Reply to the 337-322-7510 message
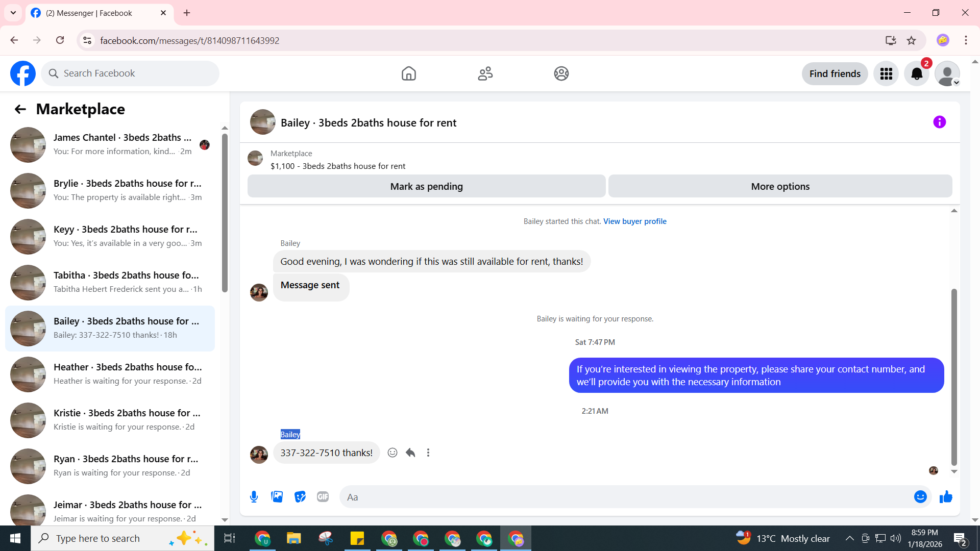This screenshot has height=551, width=980. [x=410, y=453]
